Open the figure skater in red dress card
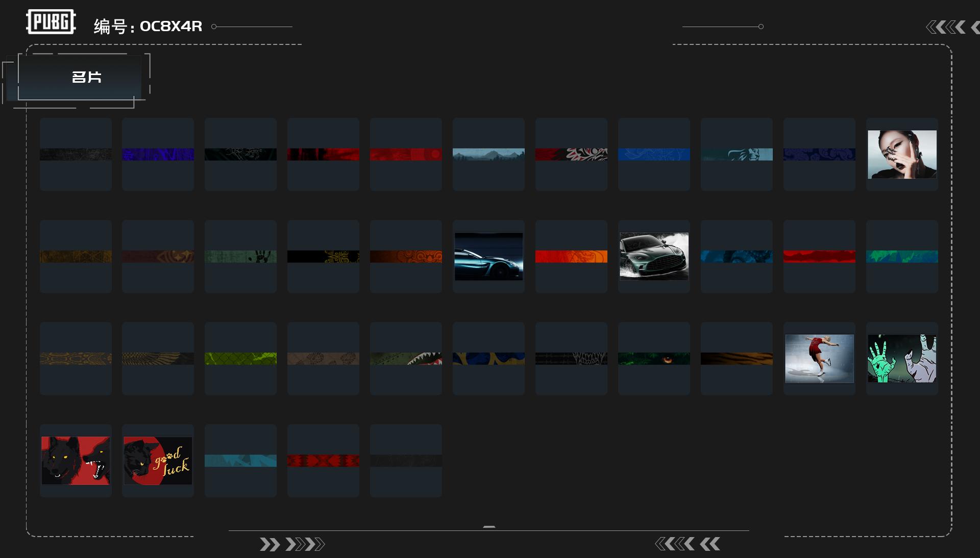 click(x=819, y=358)
